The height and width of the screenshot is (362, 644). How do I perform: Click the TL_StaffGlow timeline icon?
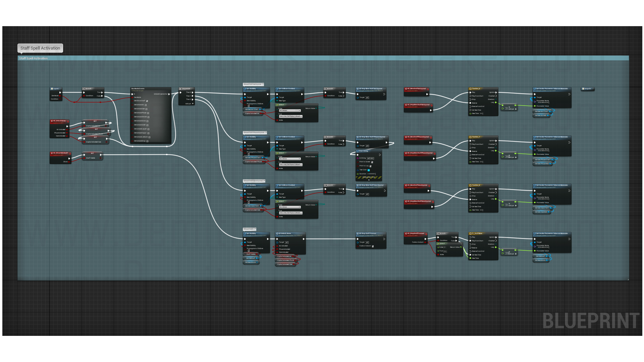pos(471,234)
